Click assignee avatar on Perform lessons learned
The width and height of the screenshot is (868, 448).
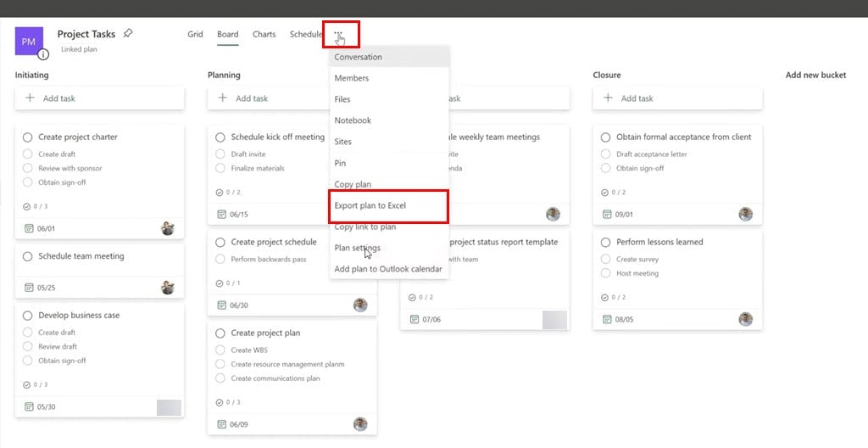(x=746, y=319)
